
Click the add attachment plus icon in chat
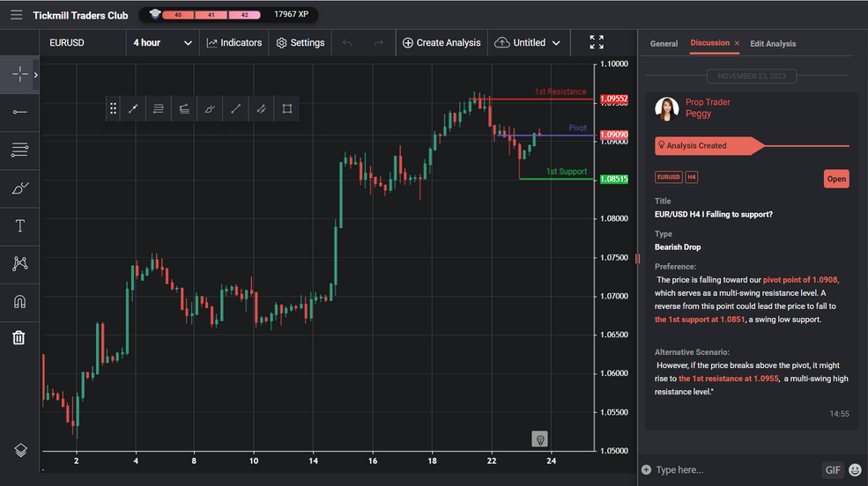(646, 469)
